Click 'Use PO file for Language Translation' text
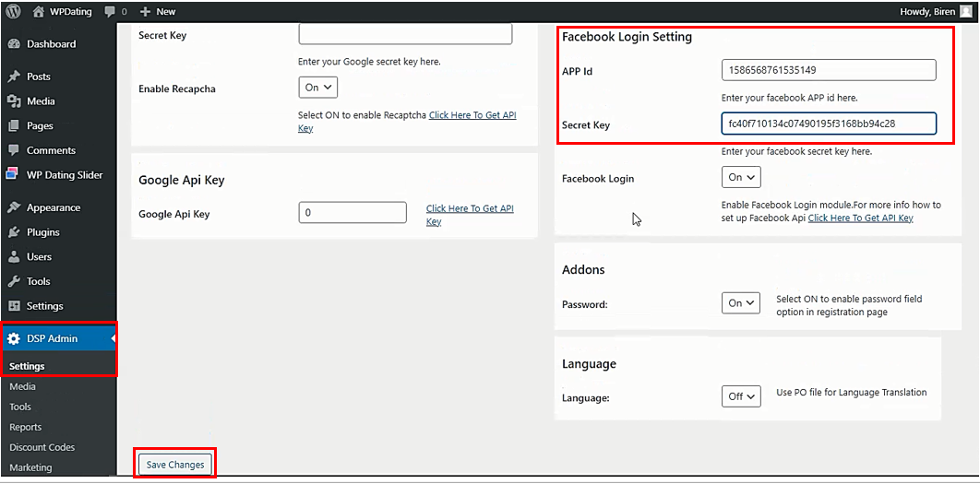The height and width of the screenshot is (484, 980). (851, 392)
